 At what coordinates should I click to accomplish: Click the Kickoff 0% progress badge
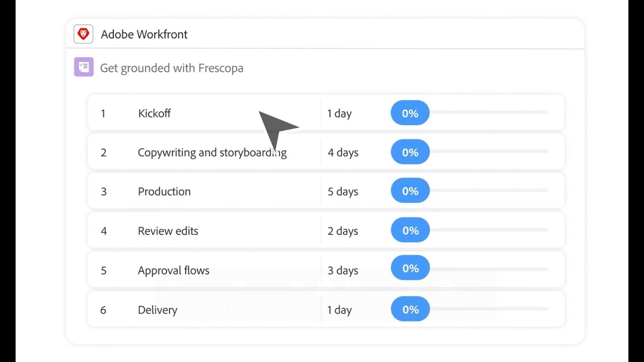pyautogui.click(x=410, y=114)
